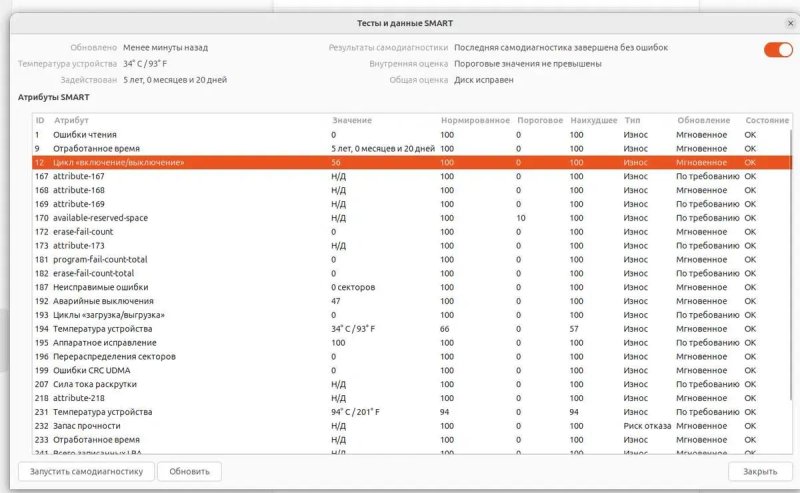
Task: Select Перераспределения секторов row
Action: pos(412,356)
